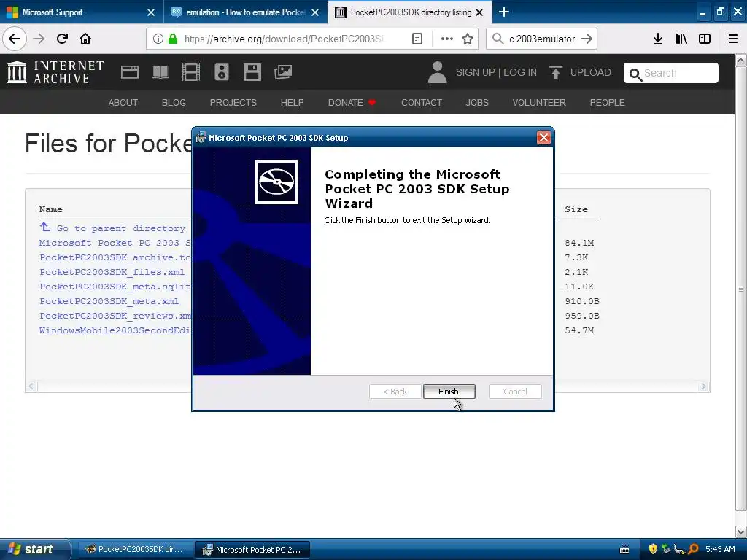Open Internet Archive audio speaker icon

(x=222, y=72)
